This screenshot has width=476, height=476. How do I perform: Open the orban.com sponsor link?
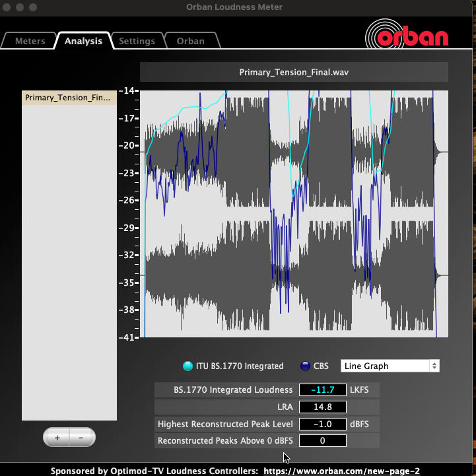coord(341,471)
